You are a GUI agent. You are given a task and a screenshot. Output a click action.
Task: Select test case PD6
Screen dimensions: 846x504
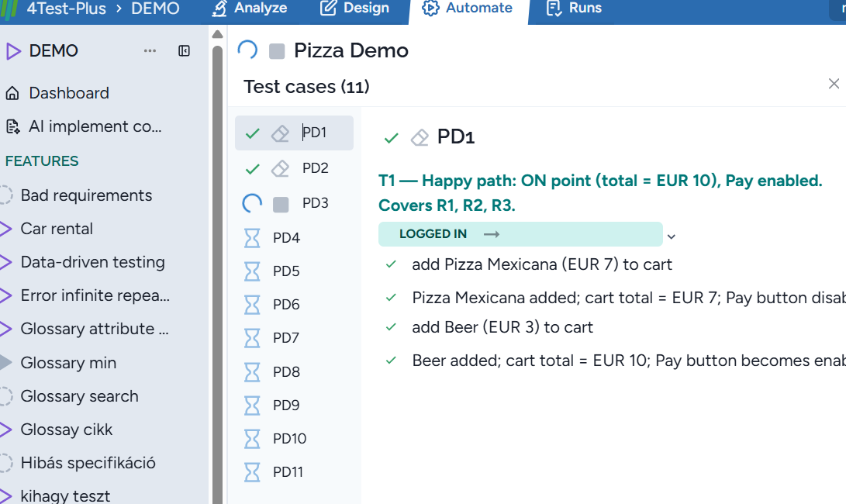[286, 305]
